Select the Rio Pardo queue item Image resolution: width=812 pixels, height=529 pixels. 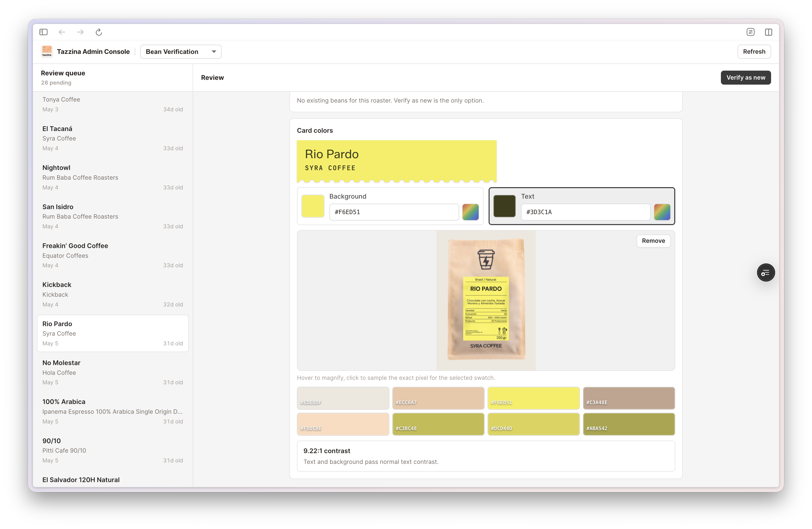[113, 333]
